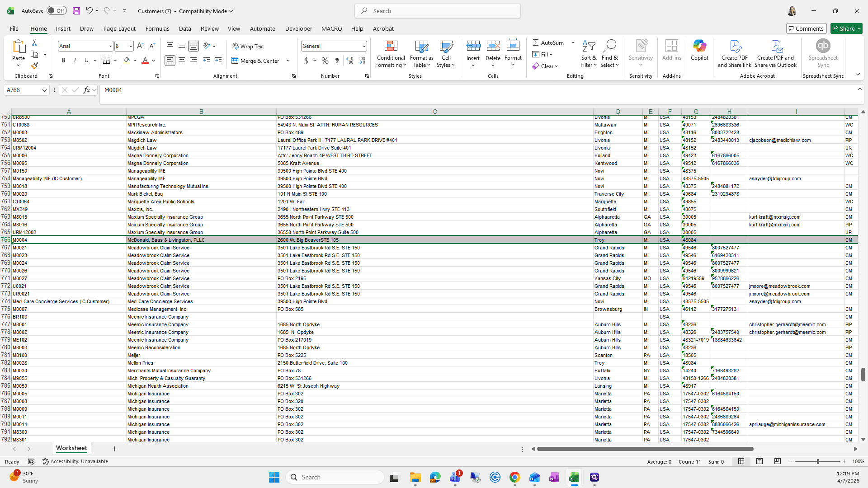Open Conditional Formatting

click(x=391, y=54)
